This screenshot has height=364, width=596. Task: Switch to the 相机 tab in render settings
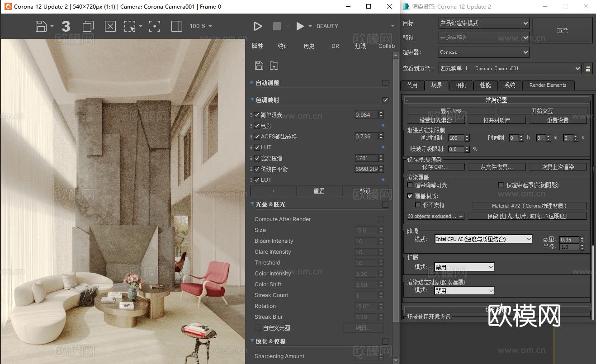pos(461,85)
